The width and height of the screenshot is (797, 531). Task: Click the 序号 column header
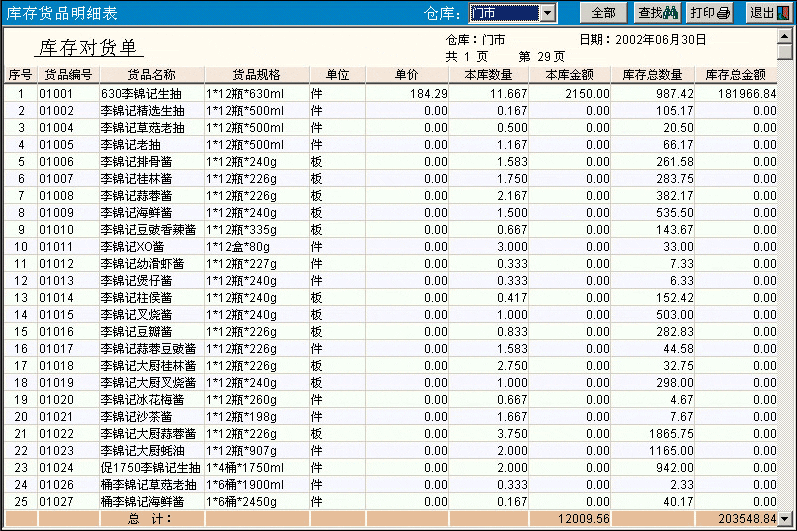coord(20,75)
